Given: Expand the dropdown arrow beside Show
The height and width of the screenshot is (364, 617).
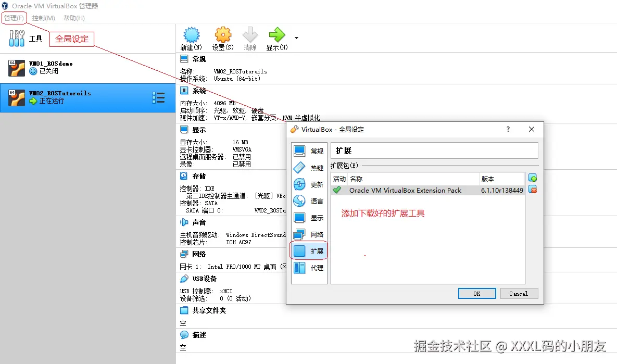Looking at the screenshot, I should click(296, 38).
